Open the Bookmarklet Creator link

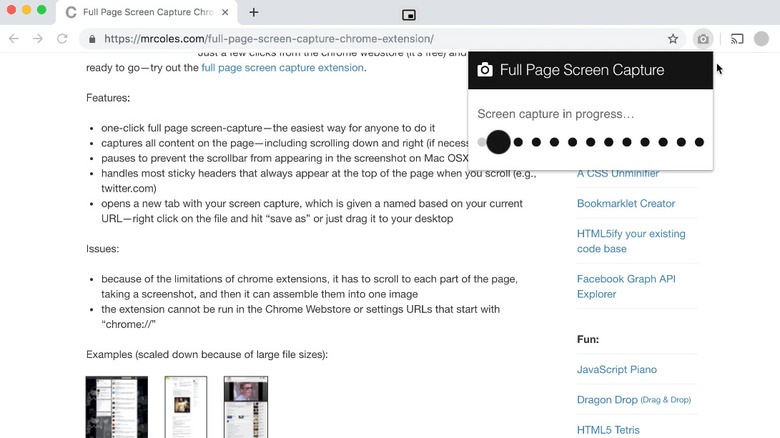[626, 204]
